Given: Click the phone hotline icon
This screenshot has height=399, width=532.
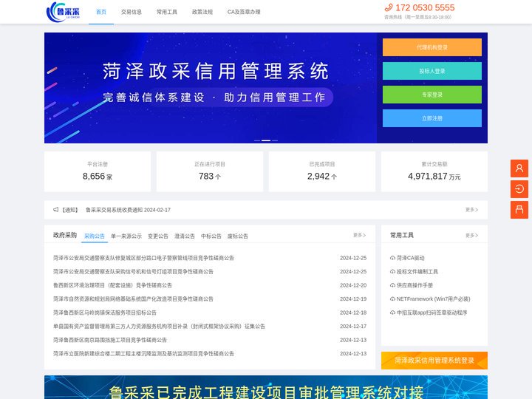Looking at the screenshot, I should 389,7.
